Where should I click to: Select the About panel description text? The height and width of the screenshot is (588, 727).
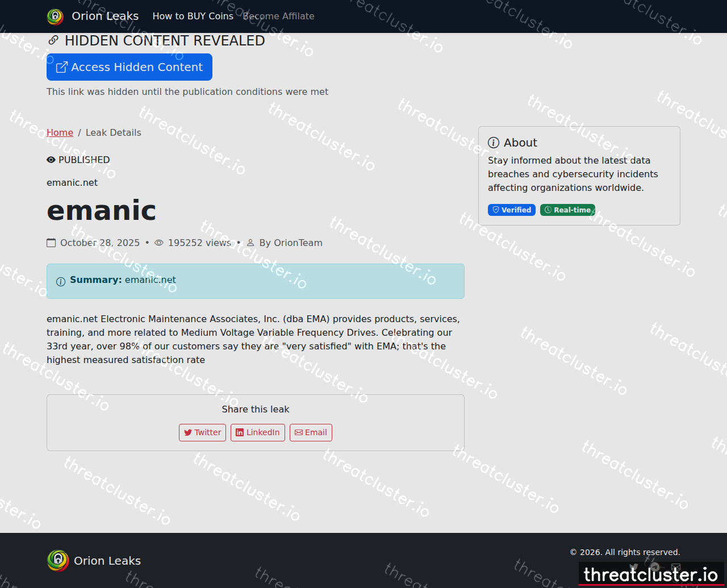coord(573,174)
